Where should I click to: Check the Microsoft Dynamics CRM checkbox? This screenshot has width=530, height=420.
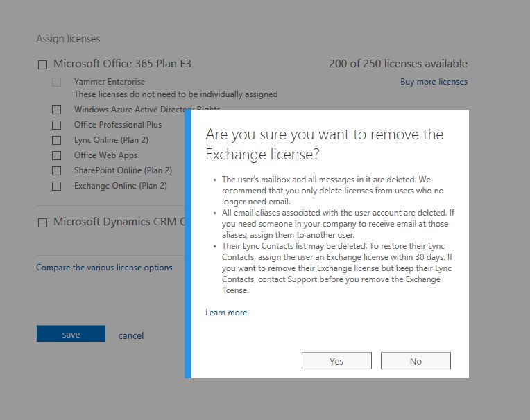coord(43,222)
